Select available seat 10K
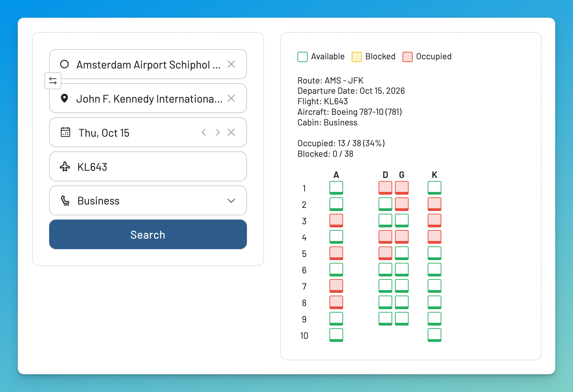The width and height of the screenshot is (573, 392). 435,335
